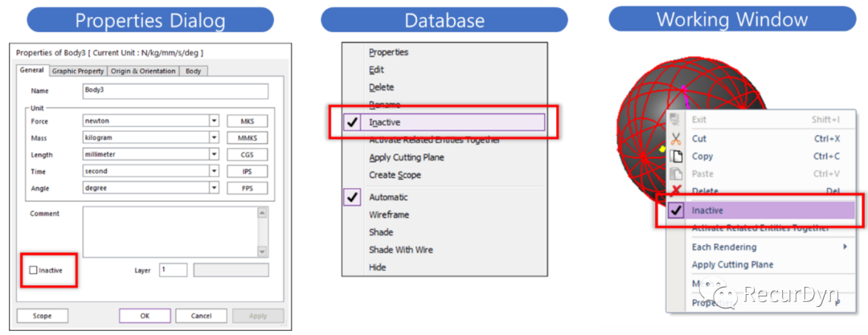
Task: Expand the Mass unit dropdown
Action: point(214,137)
